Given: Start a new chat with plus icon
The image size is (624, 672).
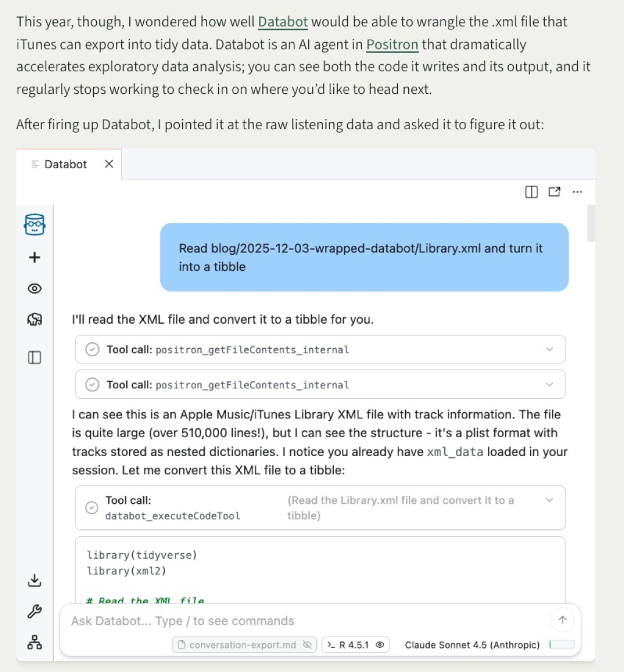Looking at the screenshot, I should (35, 257).
